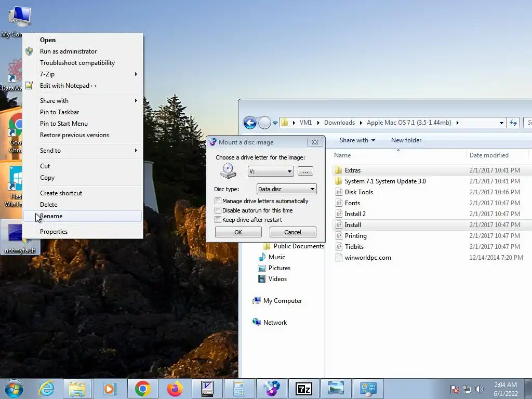Click the VM1 breadcrumb
This screenshot has width=532, height=399.
305,123
